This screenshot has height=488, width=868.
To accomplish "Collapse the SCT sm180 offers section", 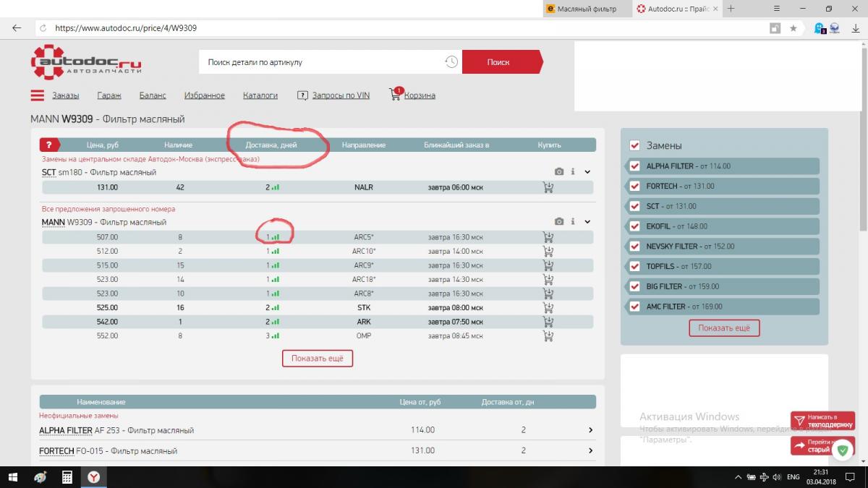I will [x=587, y=172].
